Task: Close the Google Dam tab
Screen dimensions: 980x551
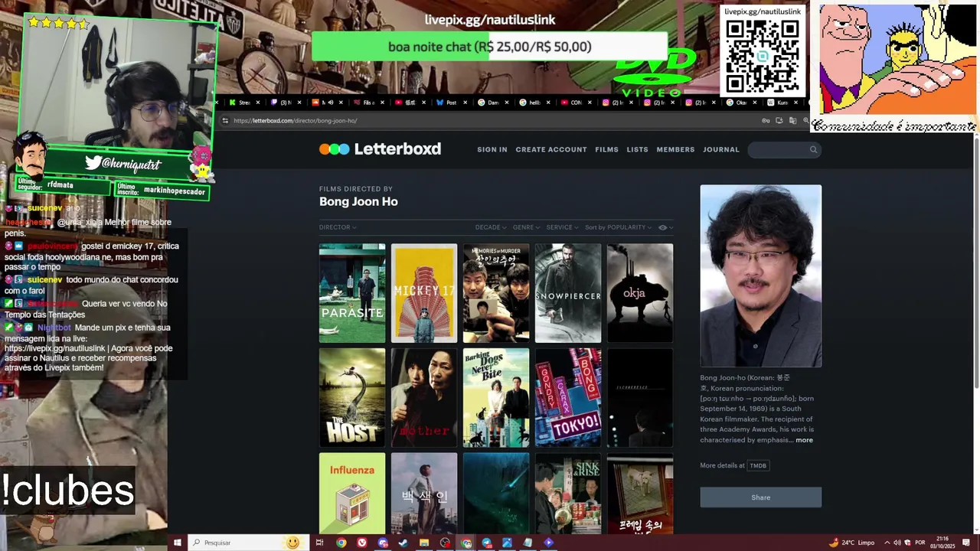Action: [507, 103]
